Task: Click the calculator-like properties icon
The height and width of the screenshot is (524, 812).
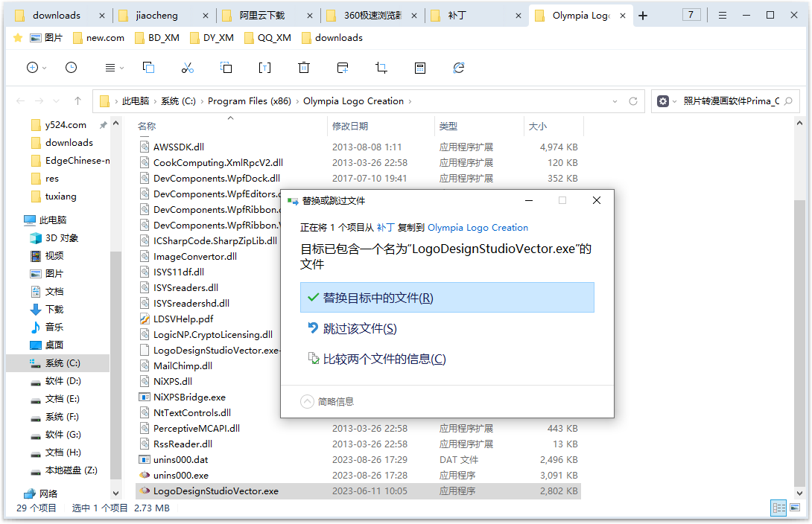Action: click(x=420, y=68)
